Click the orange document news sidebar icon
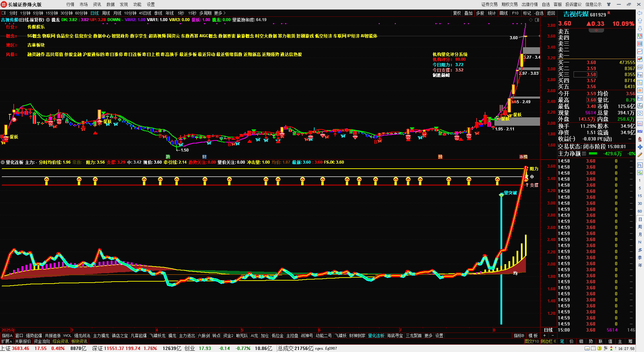Screen dimensions: 644x352 click(x=640, y=90)
